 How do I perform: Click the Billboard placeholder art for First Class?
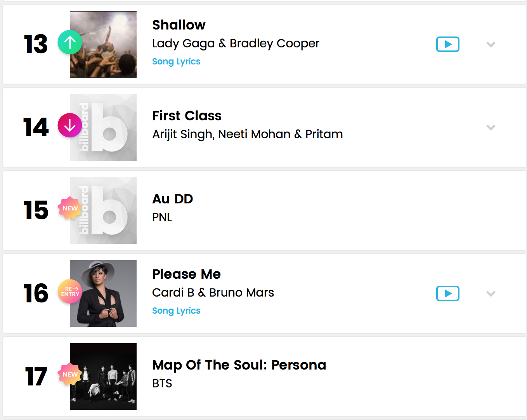103,127
